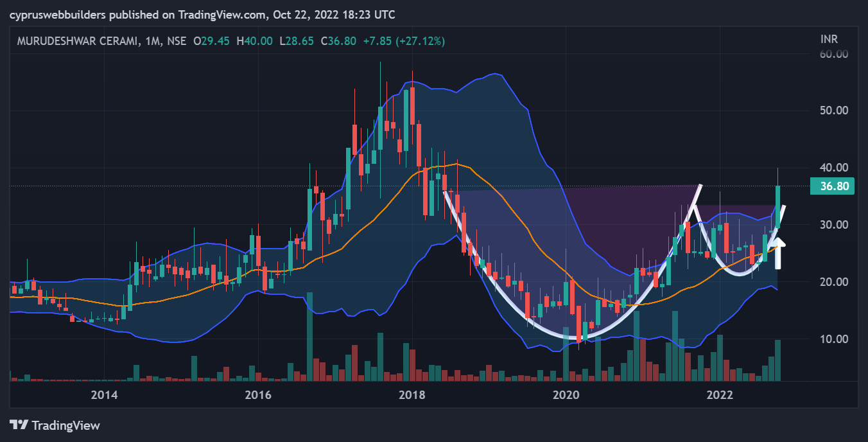Viewport: 868px width, 442px height.
Task: Click the TradingView logo icon
Action: (19, 425)
